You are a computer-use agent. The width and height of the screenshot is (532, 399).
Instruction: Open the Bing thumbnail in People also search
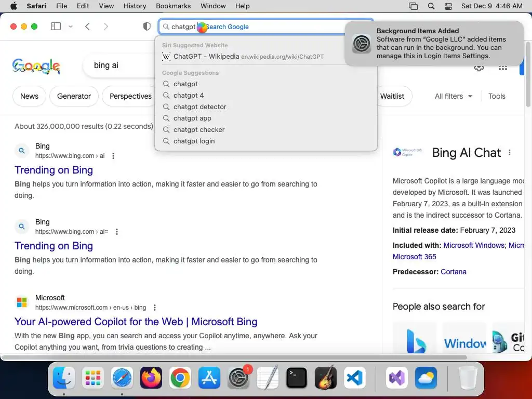point(415,338)
